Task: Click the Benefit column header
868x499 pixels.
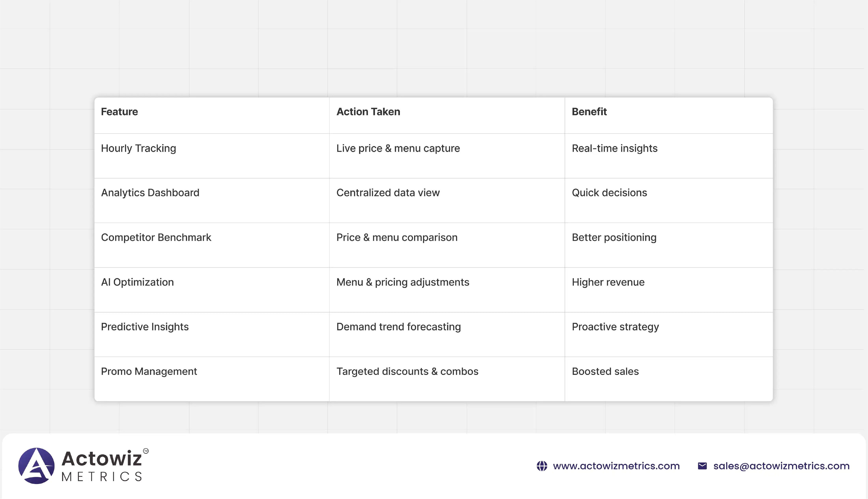Action: [x=589, y=112]
